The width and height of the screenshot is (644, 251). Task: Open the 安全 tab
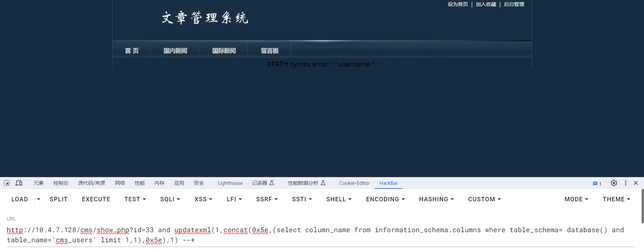click(x=199, y=183)
